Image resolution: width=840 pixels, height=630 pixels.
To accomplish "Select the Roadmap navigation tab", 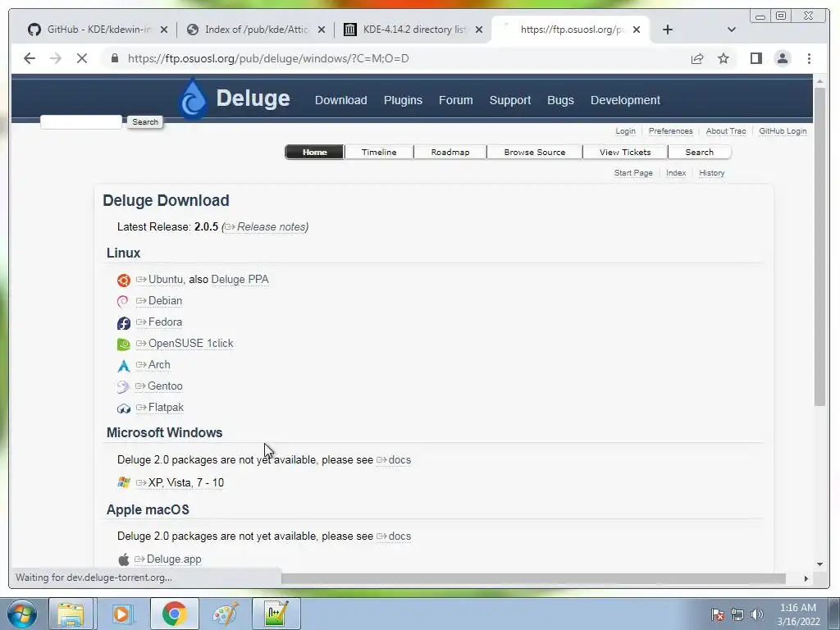I will [x=450, y=152].
